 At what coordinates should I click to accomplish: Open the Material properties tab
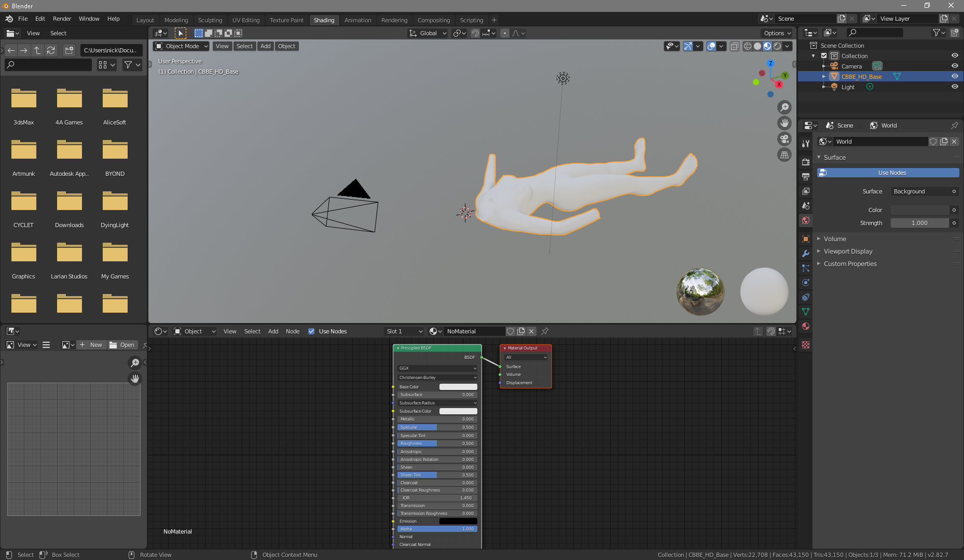click(805, 326)
